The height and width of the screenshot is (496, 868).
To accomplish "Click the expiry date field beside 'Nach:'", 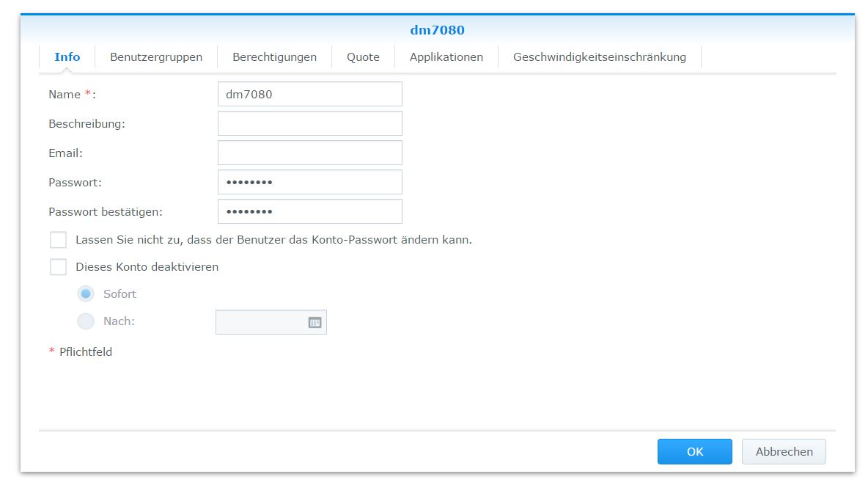I will coord(260,322).
